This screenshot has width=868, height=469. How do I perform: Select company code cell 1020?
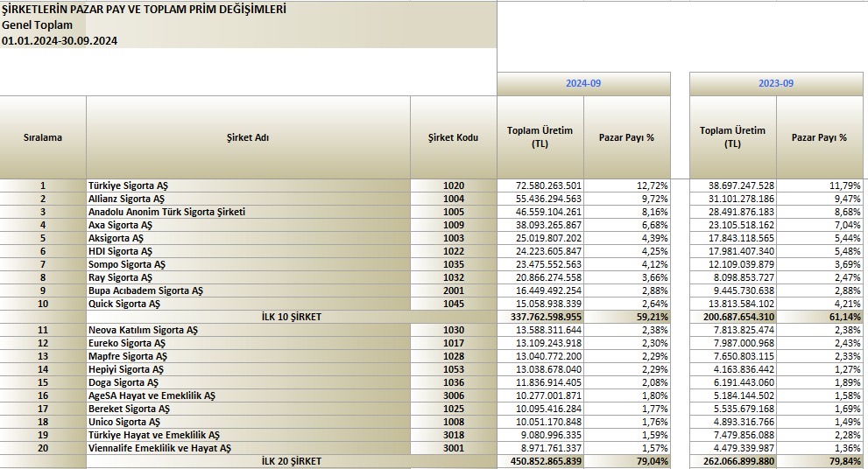454,185
